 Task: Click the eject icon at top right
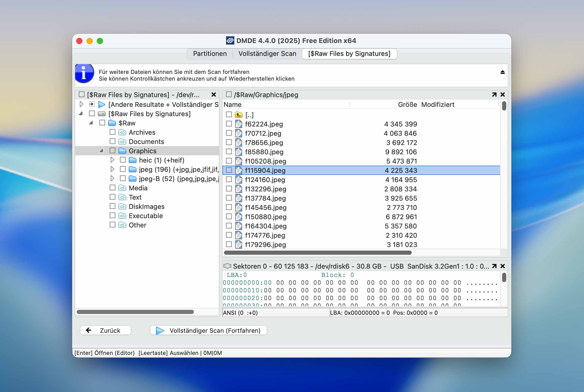click(x=502, y=72)
